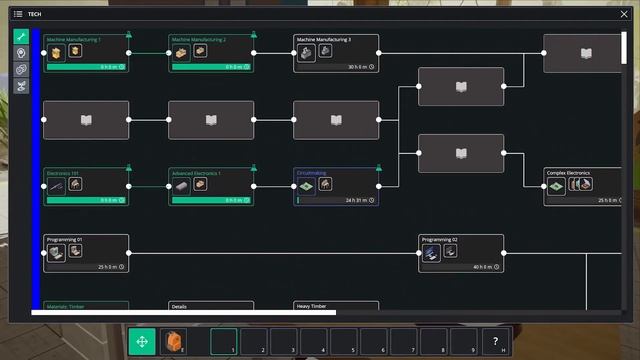Click the 25 h 0 m time on Programming 01
Image resolution: width=640 pixels, height=360 pixels.
coord(108,267)
